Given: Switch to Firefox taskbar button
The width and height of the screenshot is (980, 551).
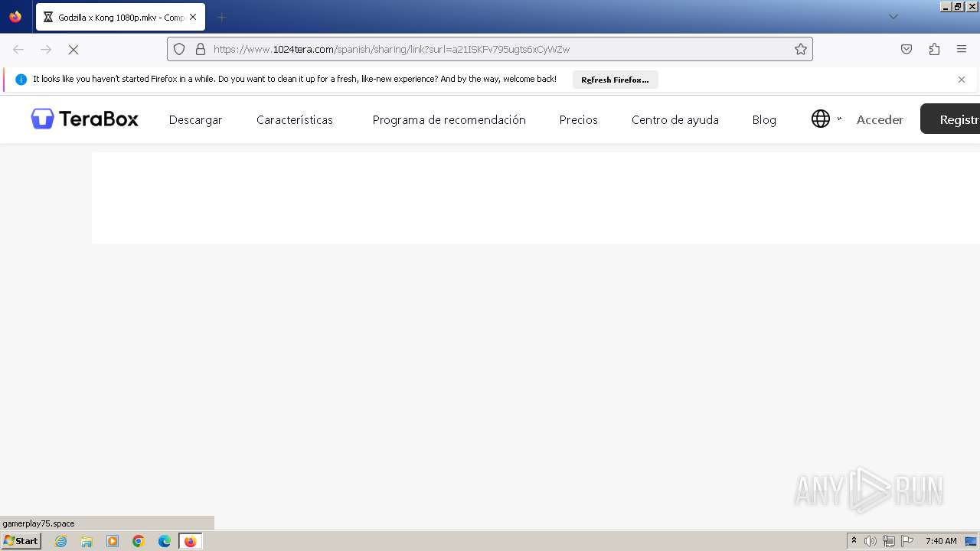Looking at the screenshot, I should click(191, 541).
